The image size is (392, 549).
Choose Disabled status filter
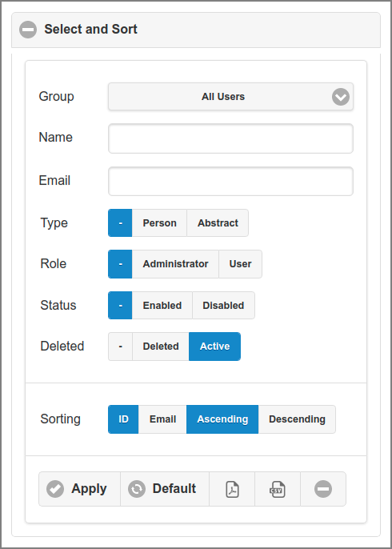(x=223, y=306)
